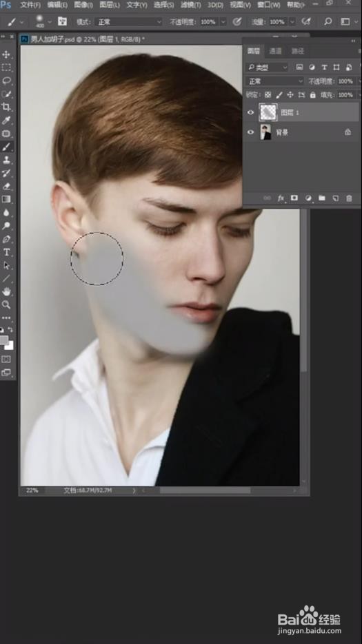362x644 pixels.
Task: Select the Gradient tool
Action: 6,199
